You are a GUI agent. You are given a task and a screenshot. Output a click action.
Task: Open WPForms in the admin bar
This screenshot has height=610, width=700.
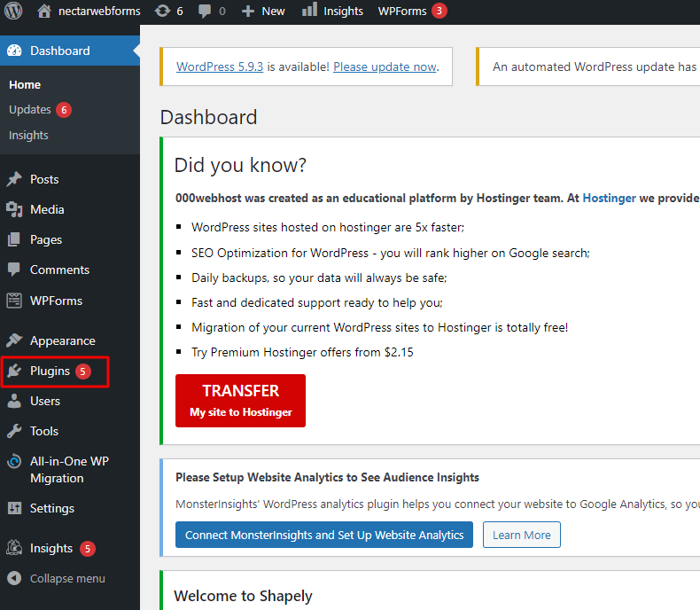click(402, 12)
